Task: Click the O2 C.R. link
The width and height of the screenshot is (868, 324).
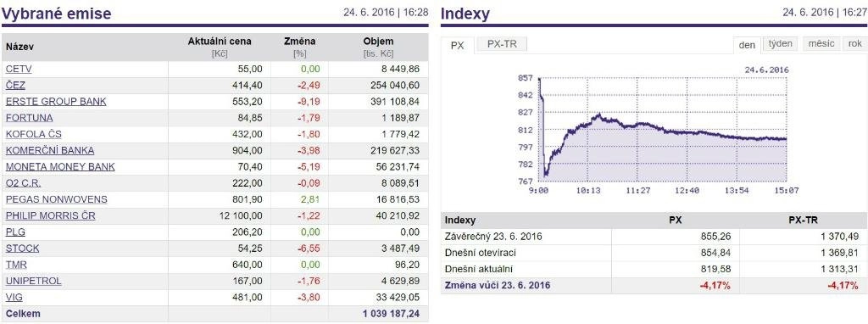Action: (x=23, y=182)
